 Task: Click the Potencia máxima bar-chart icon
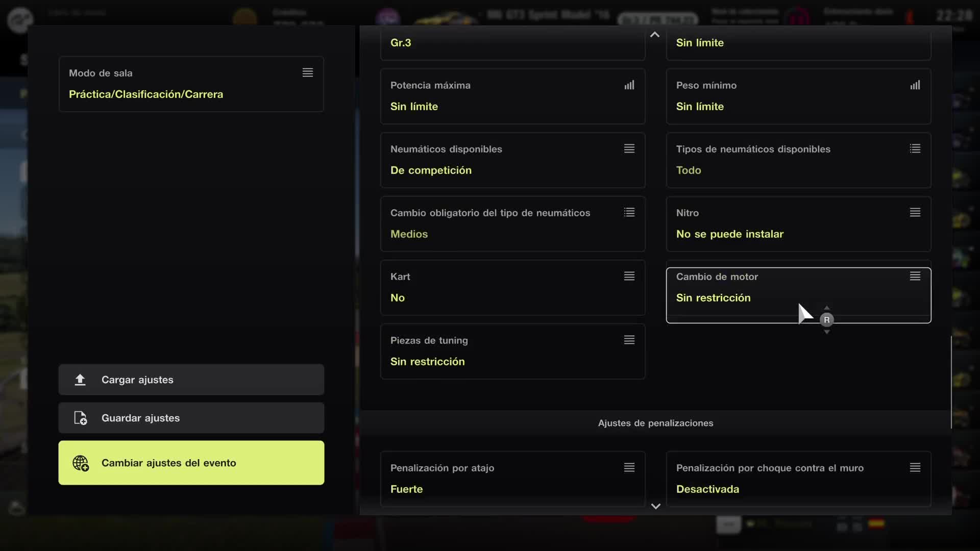coord(629,85)
